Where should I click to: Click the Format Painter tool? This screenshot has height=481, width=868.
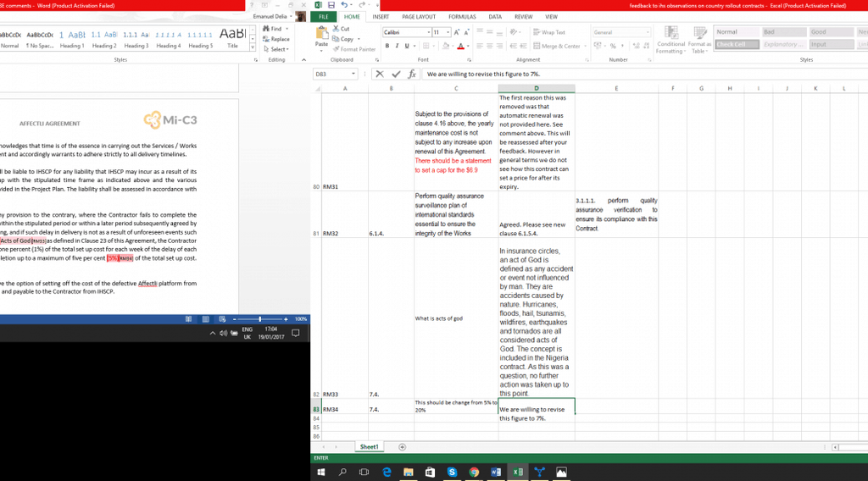(358, 49)
